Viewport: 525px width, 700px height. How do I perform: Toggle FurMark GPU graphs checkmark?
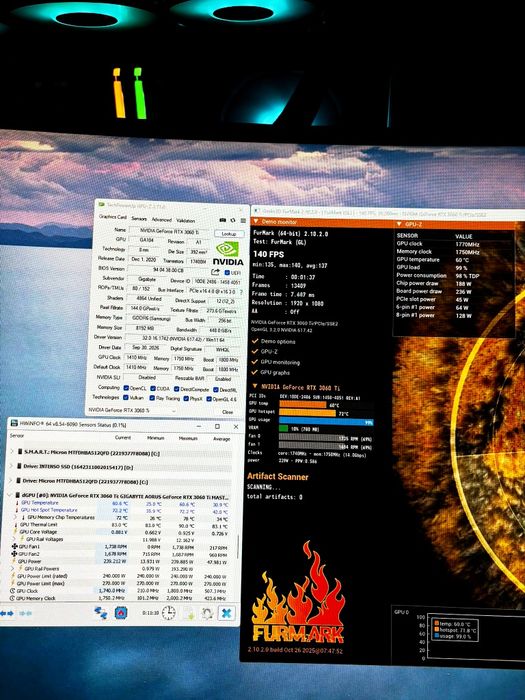pos(255,372)
